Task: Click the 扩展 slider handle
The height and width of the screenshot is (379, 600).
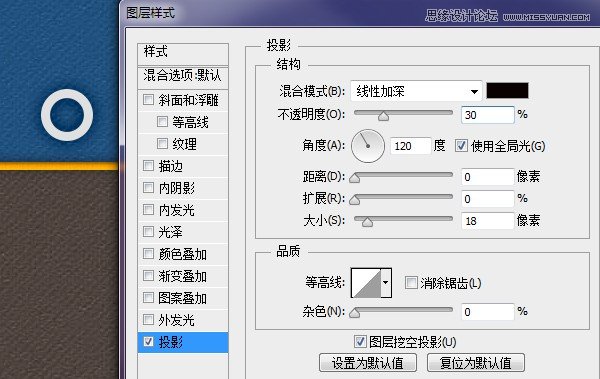Action: pos(355,200)
